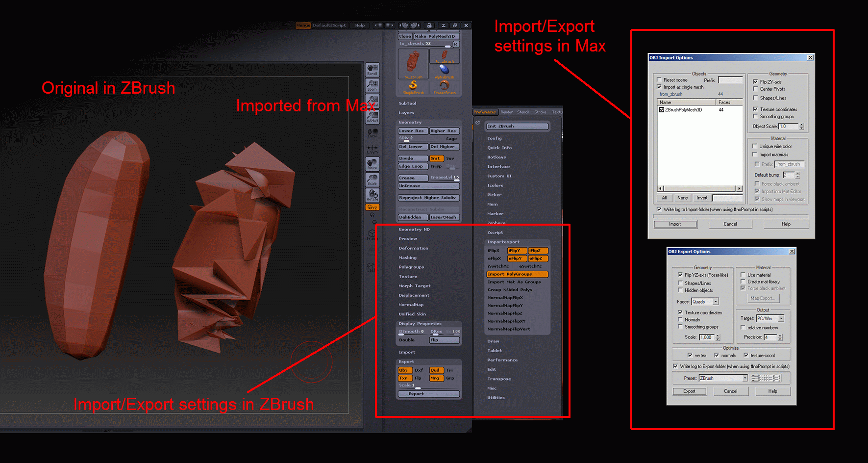Choose the Move tool icon
Image resolution: width=868 pixels, height=463 pixels.
click(x=372, y=164)
